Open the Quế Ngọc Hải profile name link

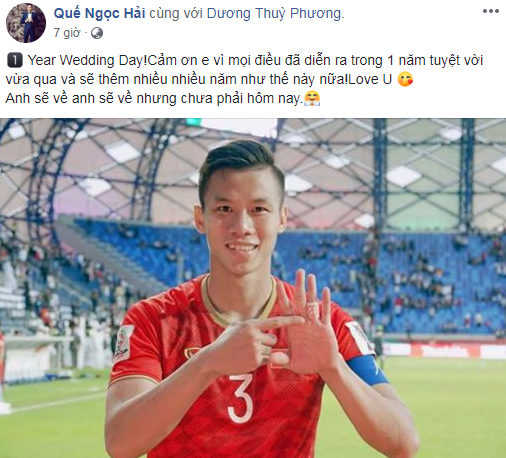click(x=99, y=13)
